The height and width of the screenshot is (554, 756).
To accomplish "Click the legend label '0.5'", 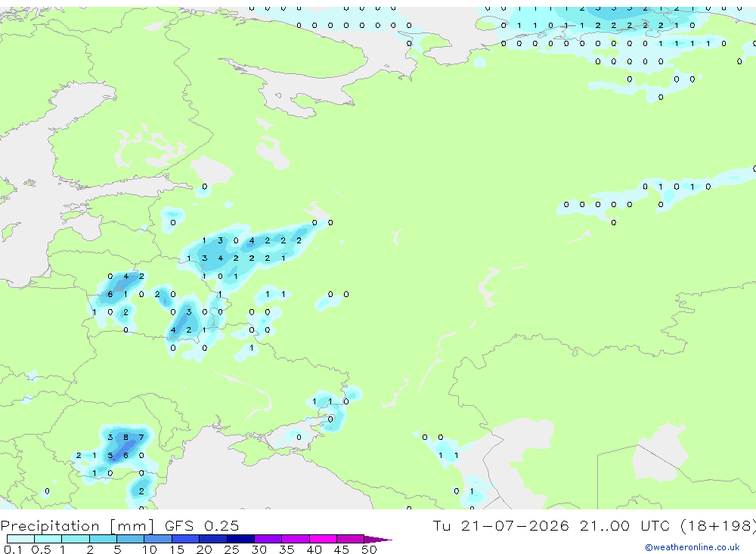I will (41, 549).
